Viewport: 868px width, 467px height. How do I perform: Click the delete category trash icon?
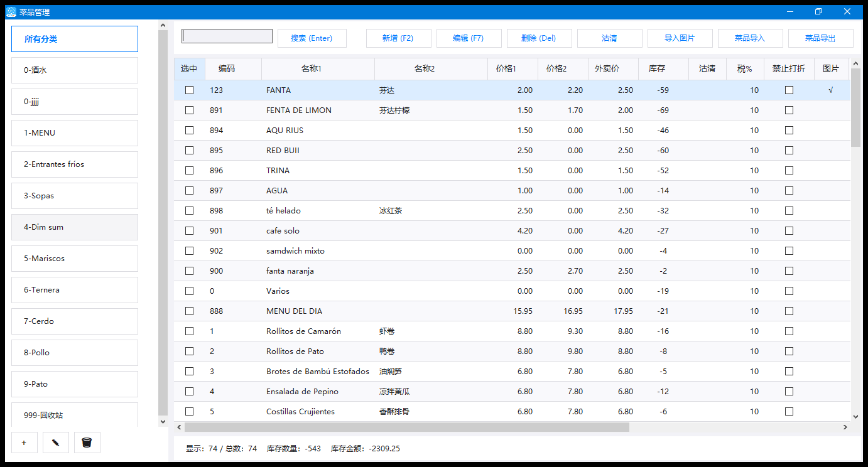coord(87,443)
